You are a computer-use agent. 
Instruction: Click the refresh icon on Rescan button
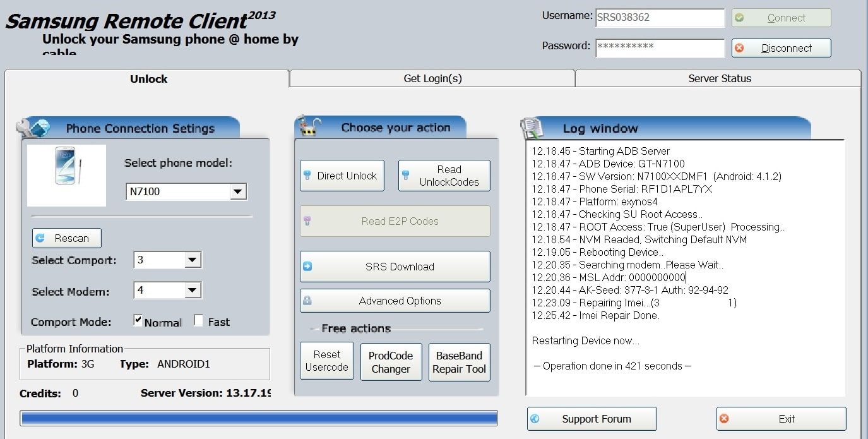click(x=40, y=238)
